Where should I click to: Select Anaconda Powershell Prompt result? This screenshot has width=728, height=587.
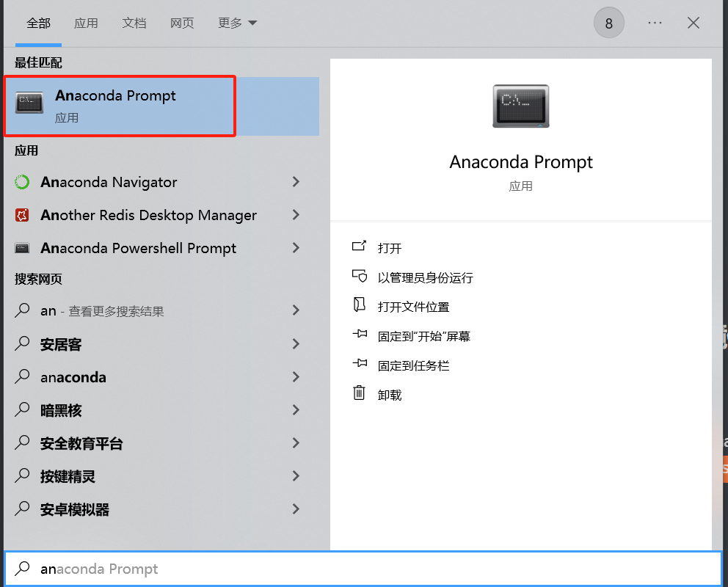coord(161,248)
